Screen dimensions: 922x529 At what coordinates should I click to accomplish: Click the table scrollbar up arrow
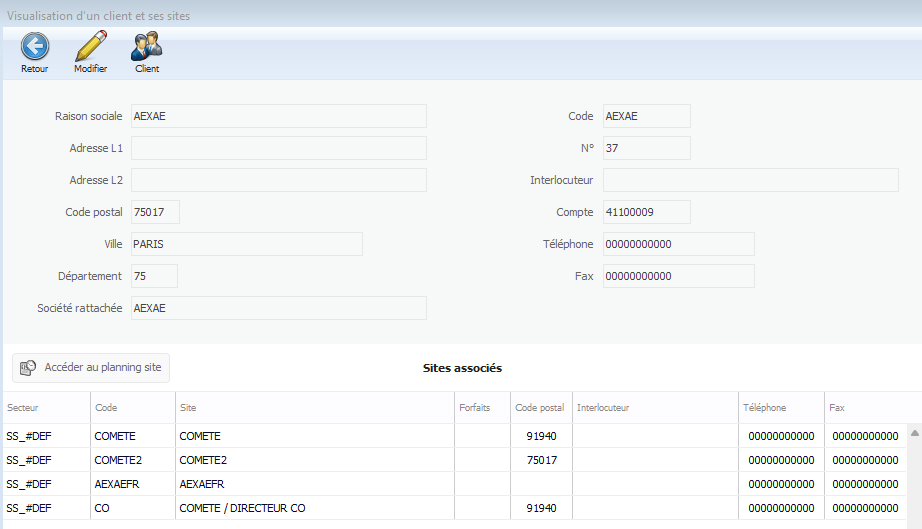(914, 433)
